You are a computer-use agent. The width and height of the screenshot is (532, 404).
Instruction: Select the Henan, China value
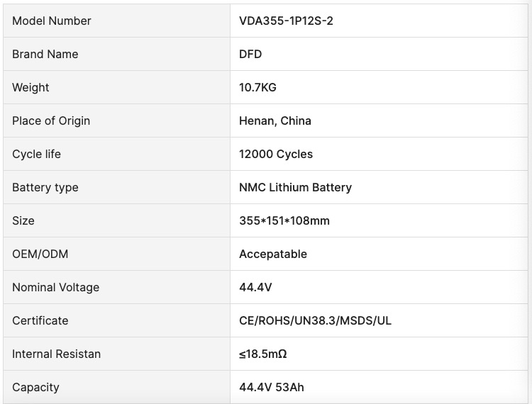coord(275,121)
